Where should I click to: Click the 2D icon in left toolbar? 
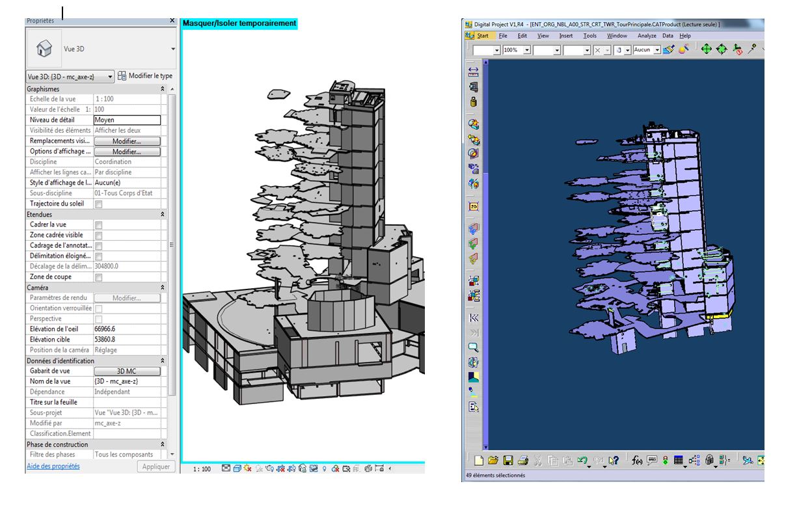click(474, 206)
